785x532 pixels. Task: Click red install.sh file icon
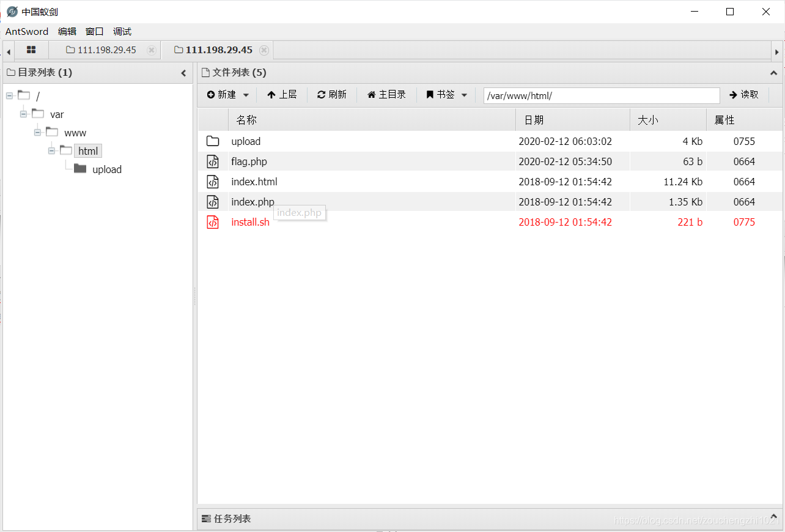213,222
